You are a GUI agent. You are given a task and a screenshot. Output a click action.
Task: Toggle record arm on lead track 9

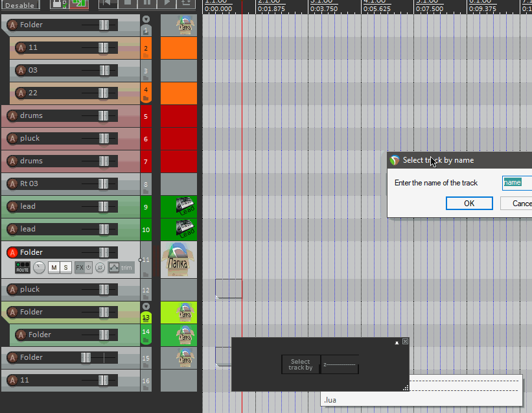12,207
